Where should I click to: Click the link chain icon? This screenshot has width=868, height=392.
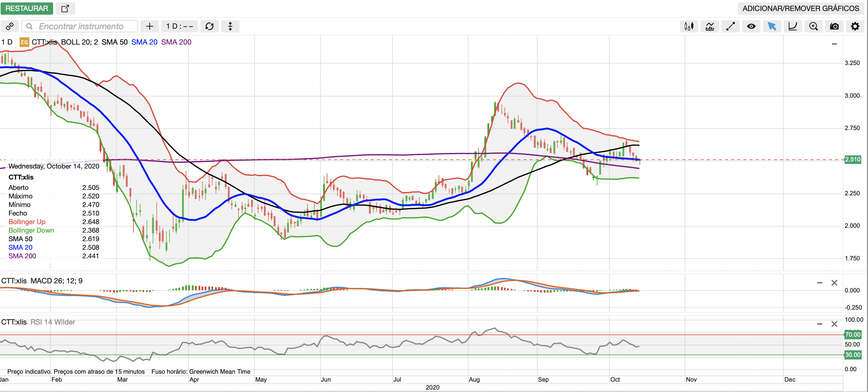[x=10, y=26]
